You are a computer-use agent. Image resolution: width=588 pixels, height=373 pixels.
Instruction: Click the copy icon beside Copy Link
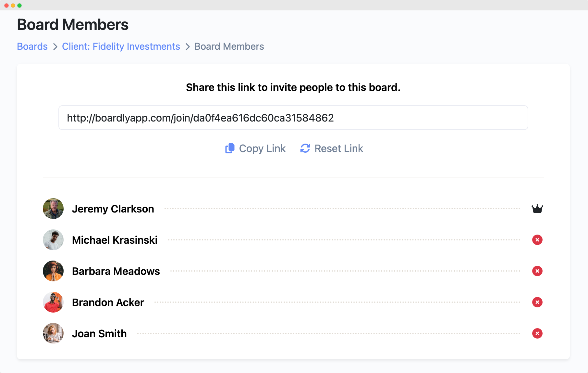pos(230,148)
